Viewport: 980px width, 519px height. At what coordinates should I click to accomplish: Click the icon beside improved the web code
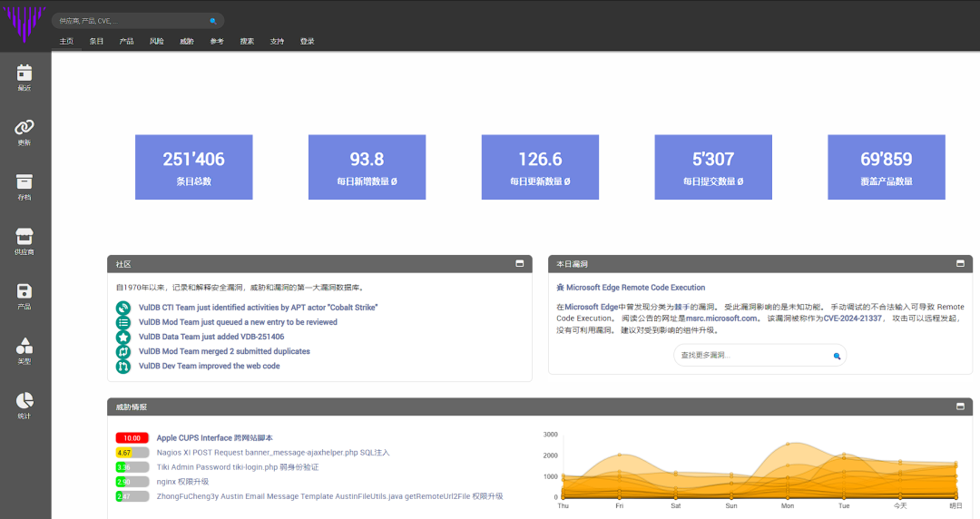click(x=123, y=367)
